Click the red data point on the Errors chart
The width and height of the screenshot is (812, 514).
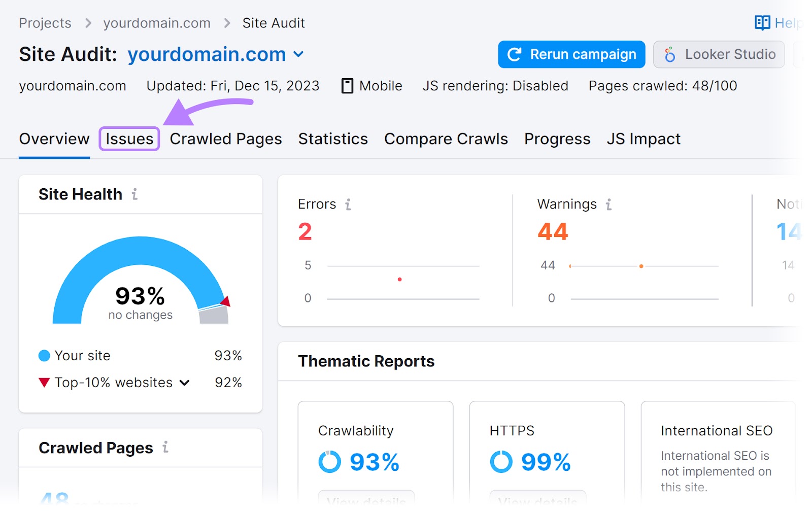click(400, 279)
